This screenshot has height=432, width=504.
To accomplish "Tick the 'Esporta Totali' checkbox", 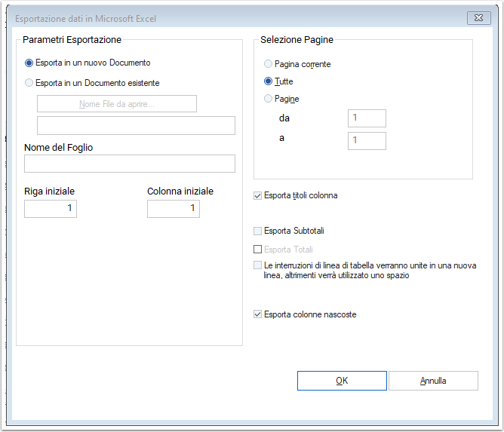I will [257, 250].
